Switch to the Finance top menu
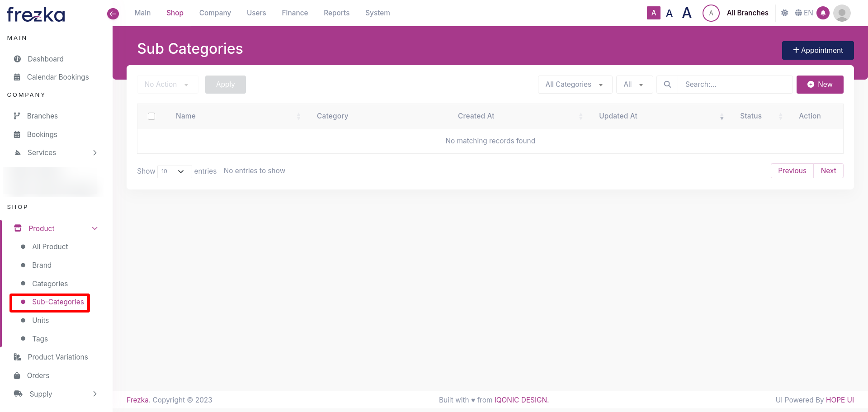This screenshot has height=412, width=868. click(295, 13)
